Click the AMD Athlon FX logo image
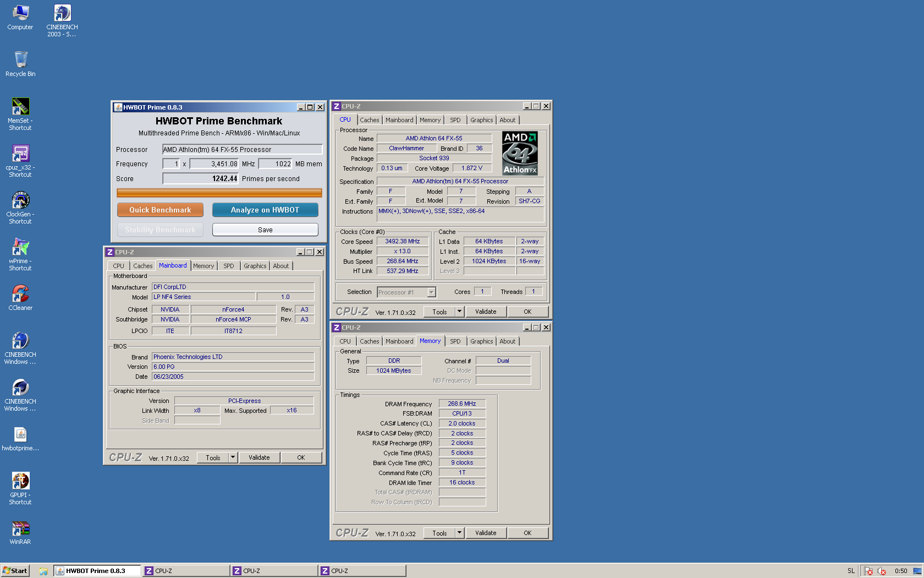 click(x=520, y=153)
